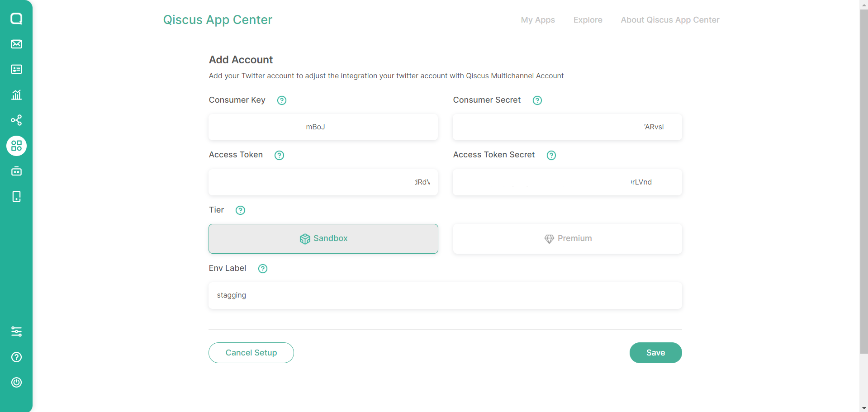Screen dimensions: 868x412
Task: Open the chat inbox sidebar icon
Action: pos(16,19)
